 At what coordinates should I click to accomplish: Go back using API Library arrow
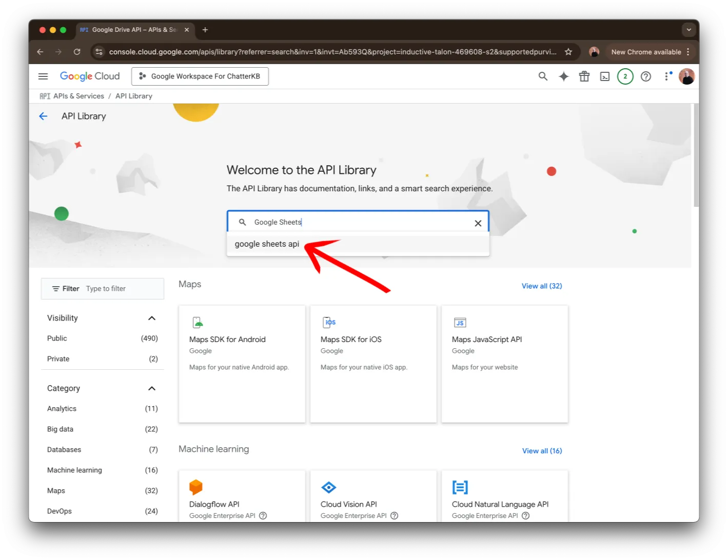pyautogui.click(x=43, y=116)
